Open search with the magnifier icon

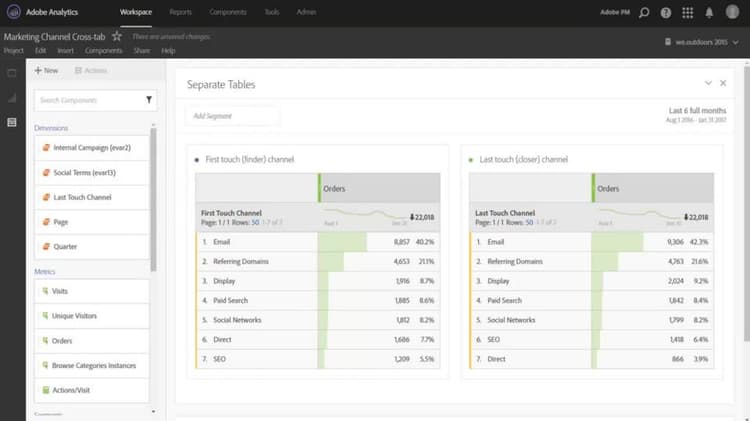643,12
